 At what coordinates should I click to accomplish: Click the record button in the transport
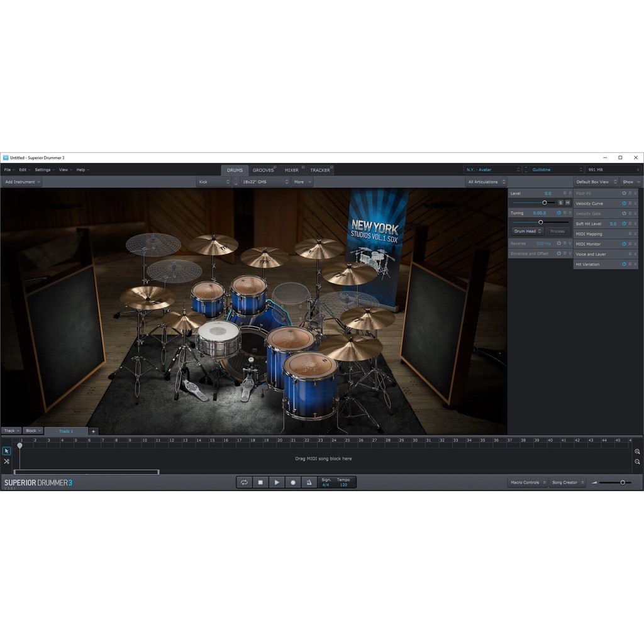(292, 482)
